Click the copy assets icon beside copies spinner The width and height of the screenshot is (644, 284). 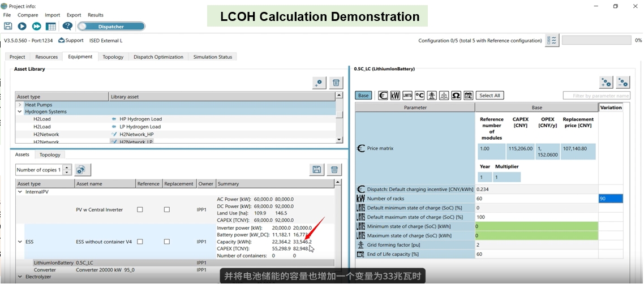(x=83, y=170)
